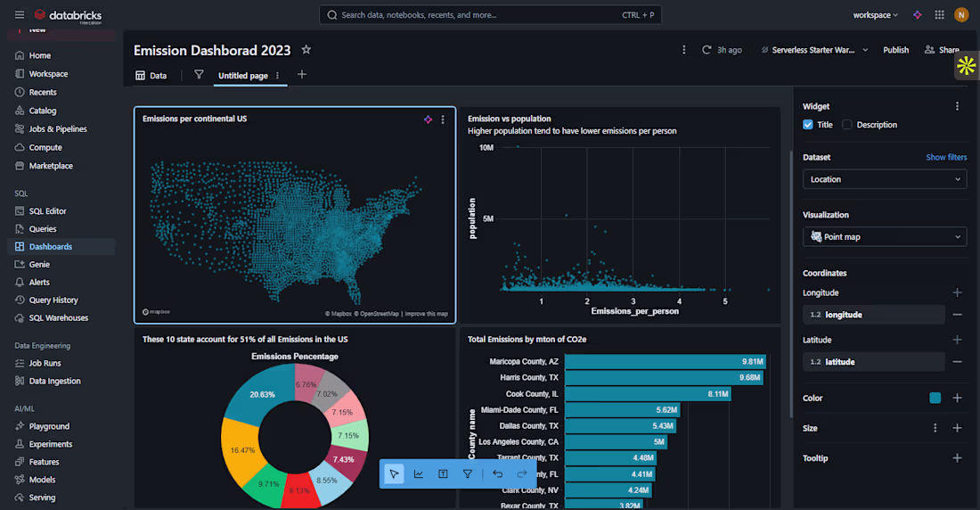Open assistant icon on Emissions map widget
The image size is (980, 510).
coord(429,119)
